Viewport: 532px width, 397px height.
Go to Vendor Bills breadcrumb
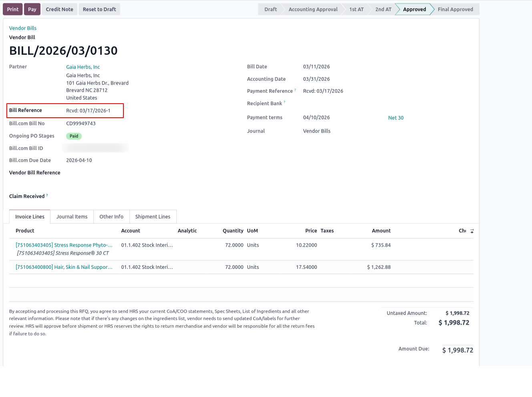(x=23, y=28)
